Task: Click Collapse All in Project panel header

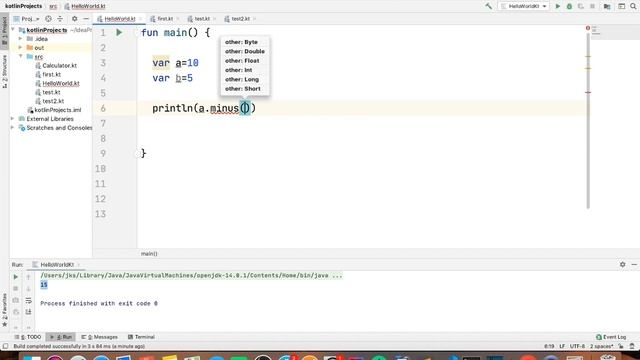Action: (x=60, y=19)
